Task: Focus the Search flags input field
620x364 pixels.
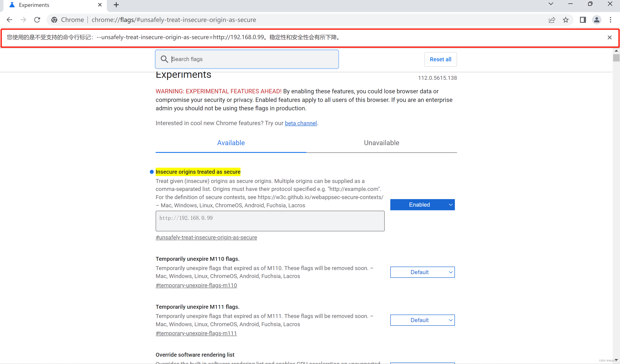Action: click(251, 59)
